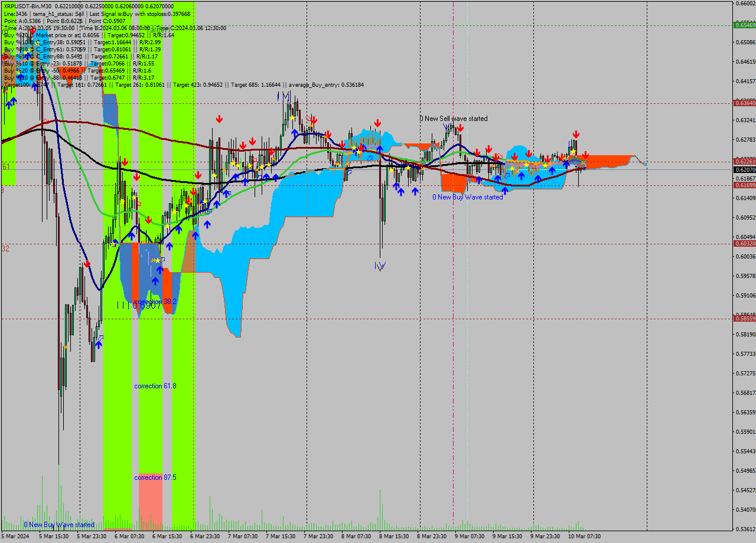The image size is (756, 543).
Task: Click mid-chart '0 New Buy Wave started' label
Action: (x=468, y=197)
